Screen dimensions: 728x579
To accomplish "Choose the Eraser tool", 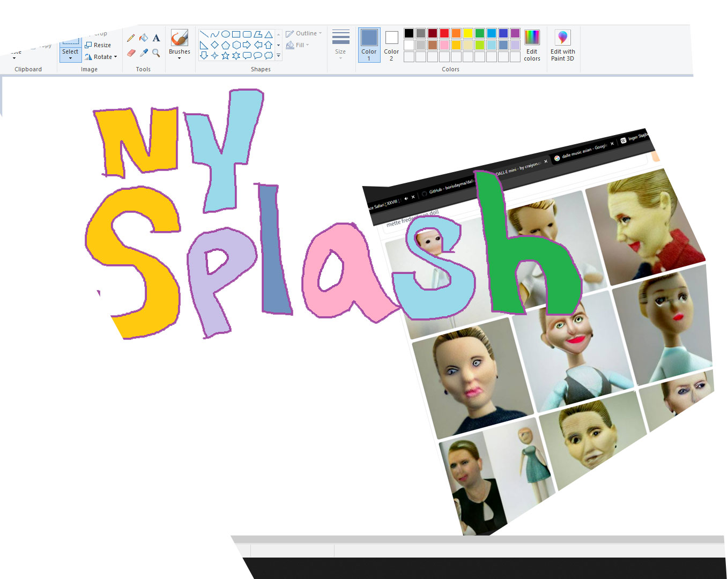I will click(131, 53).
